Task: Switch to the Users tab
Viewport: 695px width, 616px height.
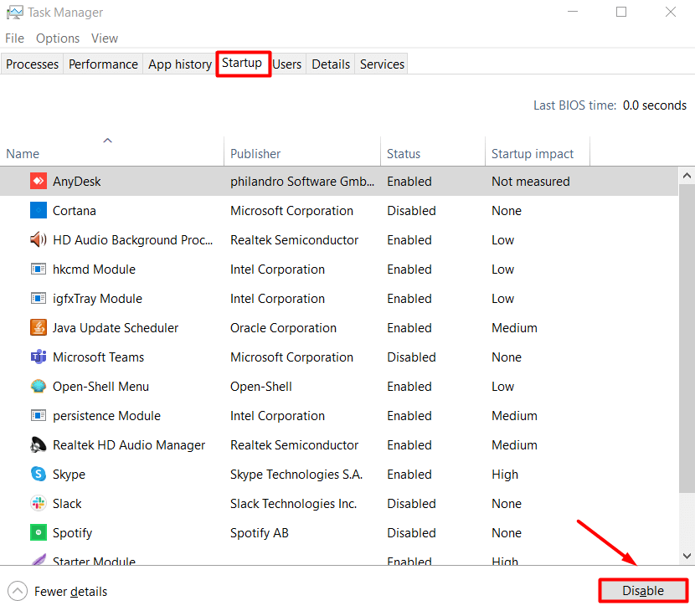Action: [x=286, y=64]
